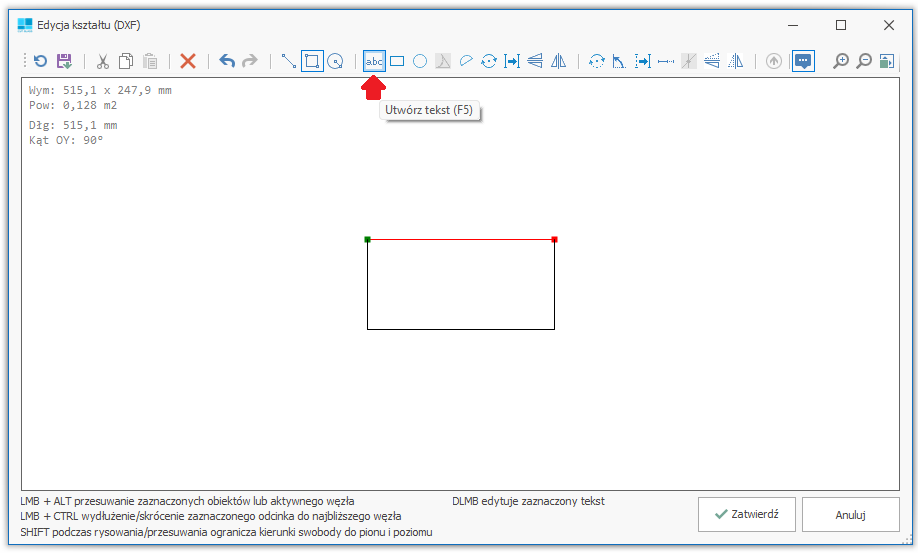Select the abc create text tool

coord(374,61)
